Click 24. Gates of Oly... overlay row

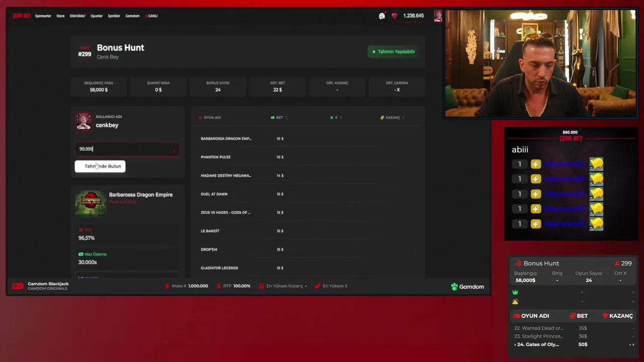coord(573,345)
